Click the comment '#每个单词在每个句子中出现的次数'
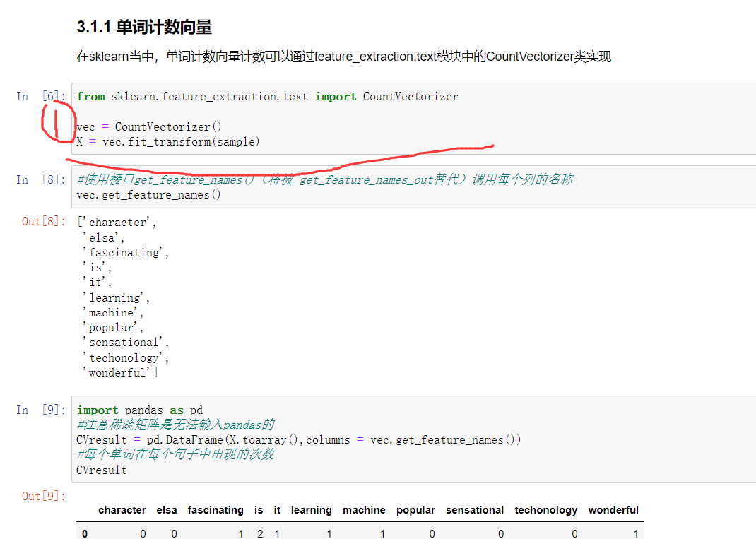756x539 pixels. click(x=175, y=454)
